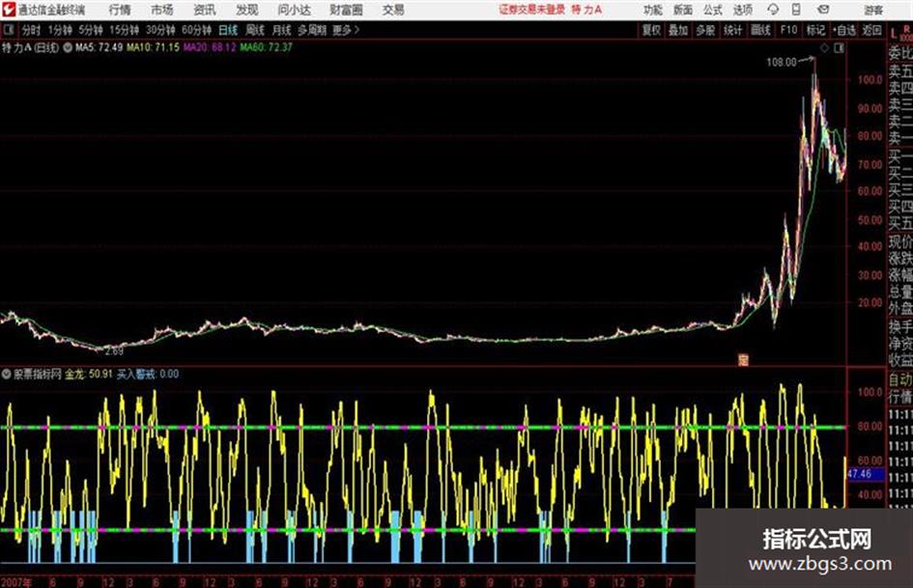This screenshot has width=913, height=588.
Task: Click the MA5: 72.49 indicator label
Action: click(99, 47)
